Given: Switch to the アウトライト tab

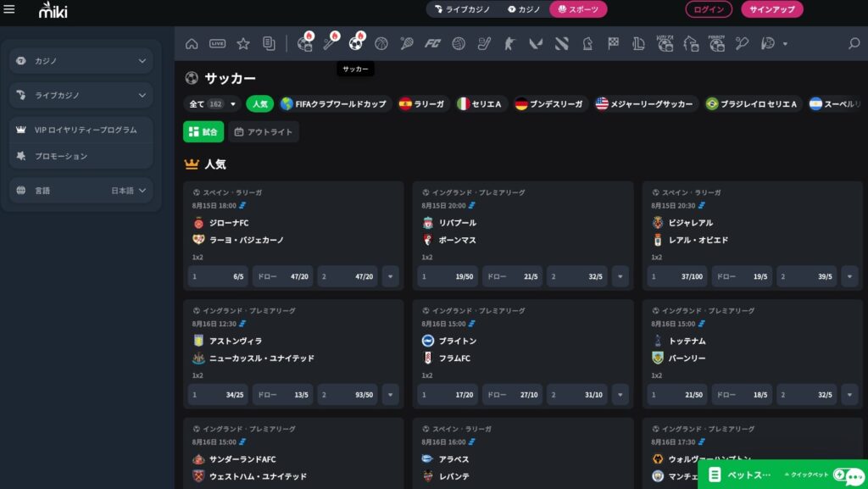Looking at the screenshot, I should tap(264, 131).
